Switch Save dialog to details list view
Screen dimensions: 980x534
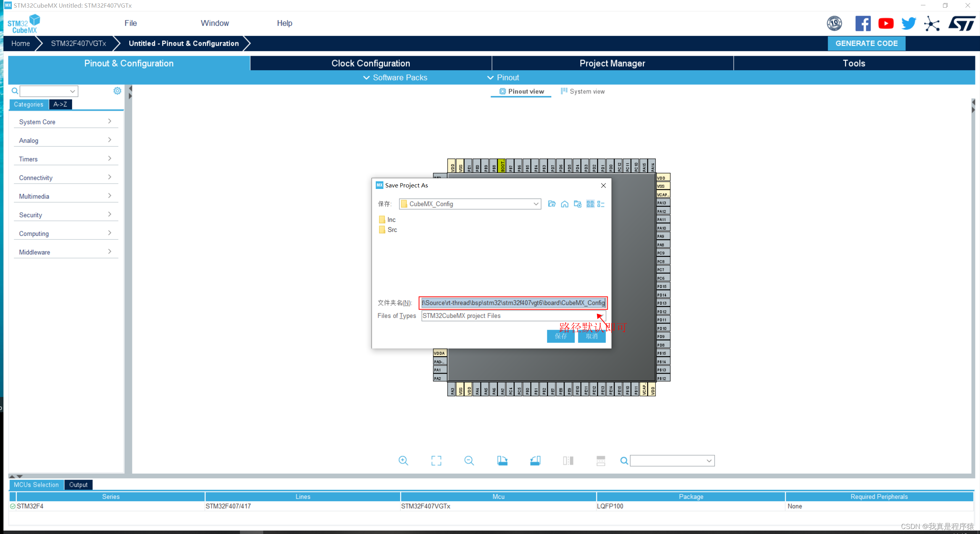tap(601, 204)
